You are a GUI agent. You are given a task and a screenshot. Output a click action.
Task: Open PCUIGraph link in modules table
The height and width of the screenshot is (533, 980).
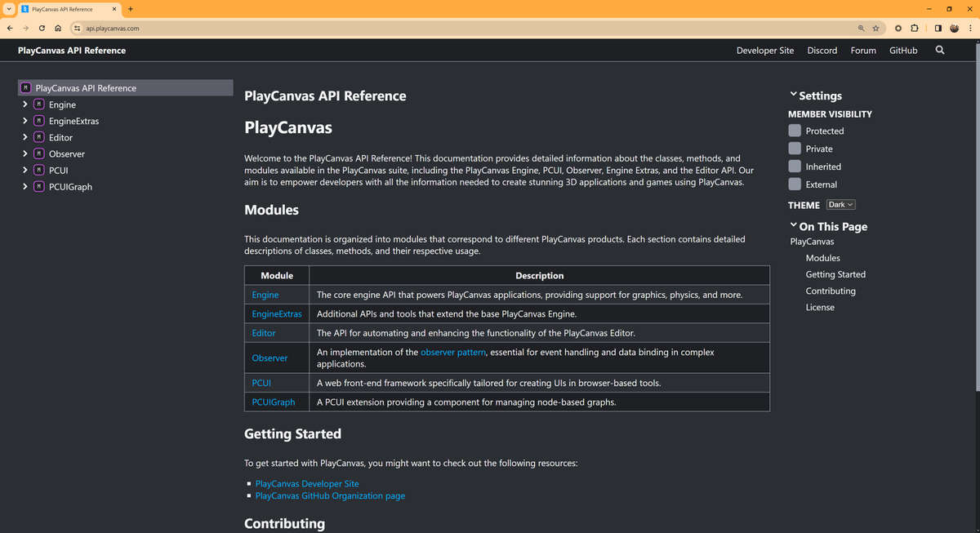(x=274, y=402)
